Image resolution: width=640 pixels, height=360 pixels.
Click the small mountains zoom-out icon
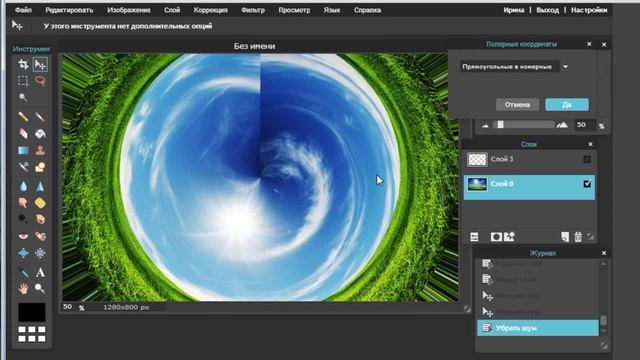click(485, 126)
